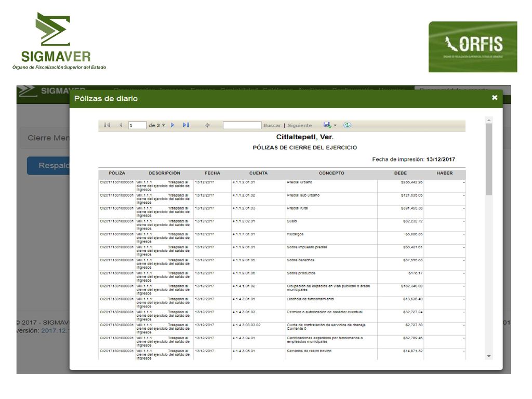The image size is (532, 399).
Task: Click print date 13/12/2017 in report header
Action: (441, 159)
